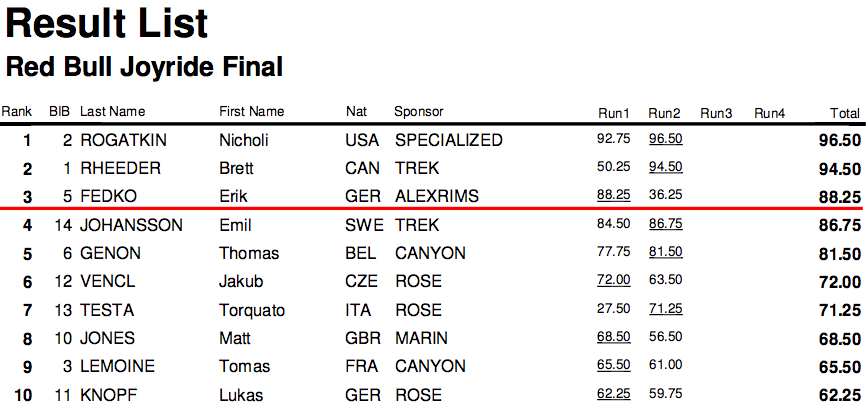Click Rheeder's underlined Run2 score 94.50

point(665,168)
